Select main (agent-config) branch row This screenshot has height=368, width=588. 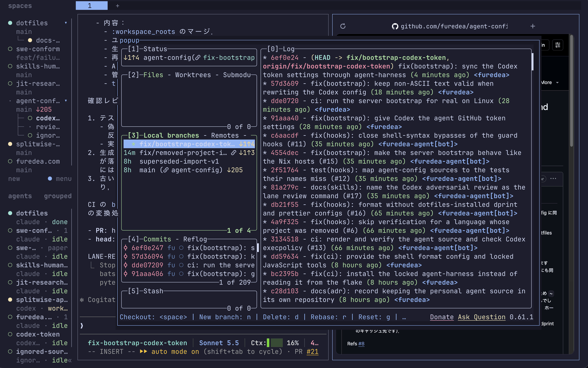click(x=189, y=170)
